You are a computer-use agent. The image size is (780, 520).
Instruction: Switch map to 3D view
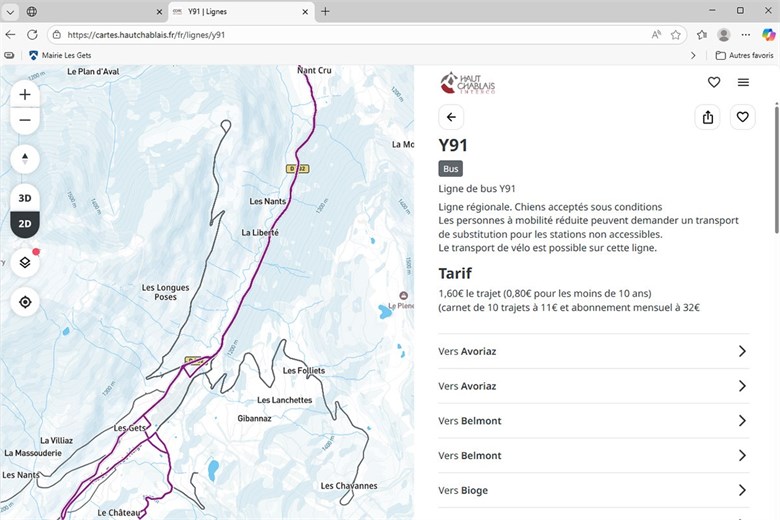coord(25,197)
